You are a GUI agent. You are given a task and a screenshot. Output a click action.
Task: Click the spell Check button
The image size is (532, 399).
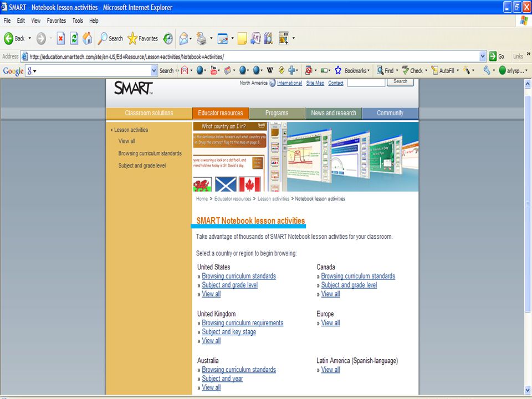412,70
